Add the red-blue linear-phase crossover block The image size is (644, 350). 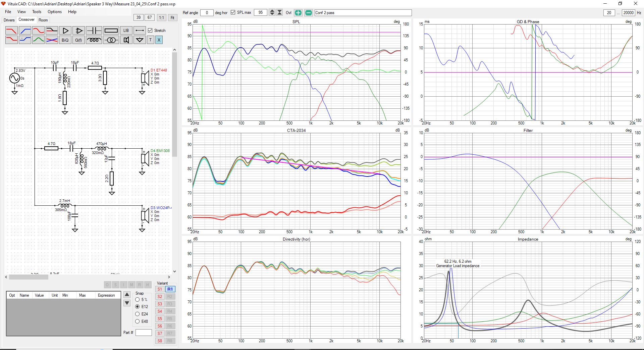tap(52, 40)
